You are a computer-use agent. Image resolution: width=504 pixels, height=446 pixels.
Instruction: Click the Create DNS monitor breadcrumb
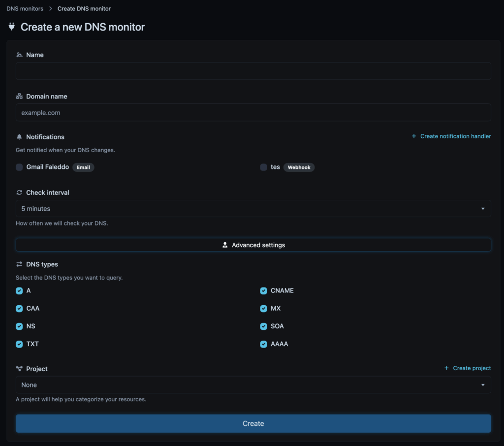pos(84,9)
